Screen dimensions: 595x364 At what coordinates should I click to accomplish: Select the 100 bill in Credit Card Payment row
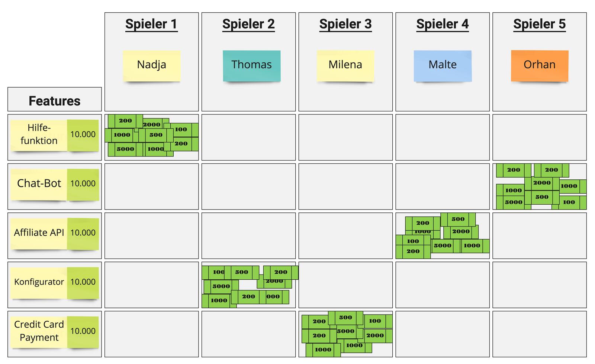tap(375, 321)
